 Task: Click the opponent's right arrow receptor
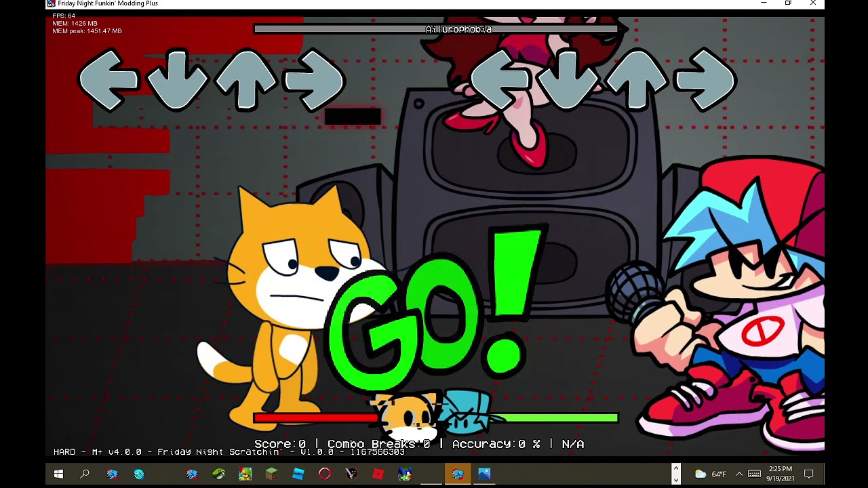[315, 81]
